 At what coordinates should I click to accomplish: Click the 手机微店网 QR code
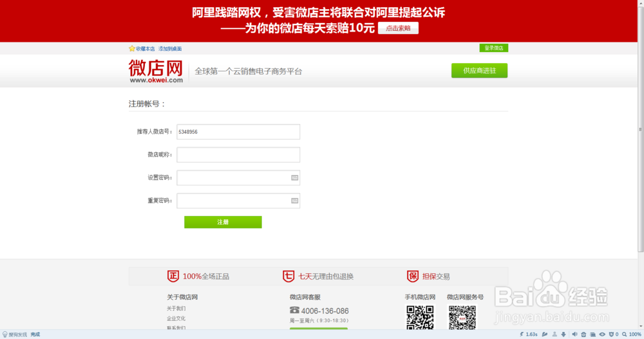coord(420,318)
